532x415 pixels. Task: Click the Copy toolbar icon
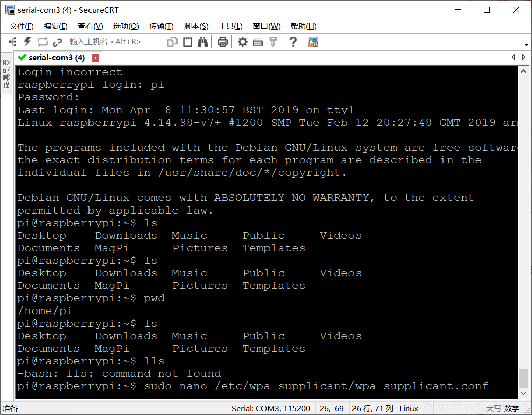coord(172,42)
